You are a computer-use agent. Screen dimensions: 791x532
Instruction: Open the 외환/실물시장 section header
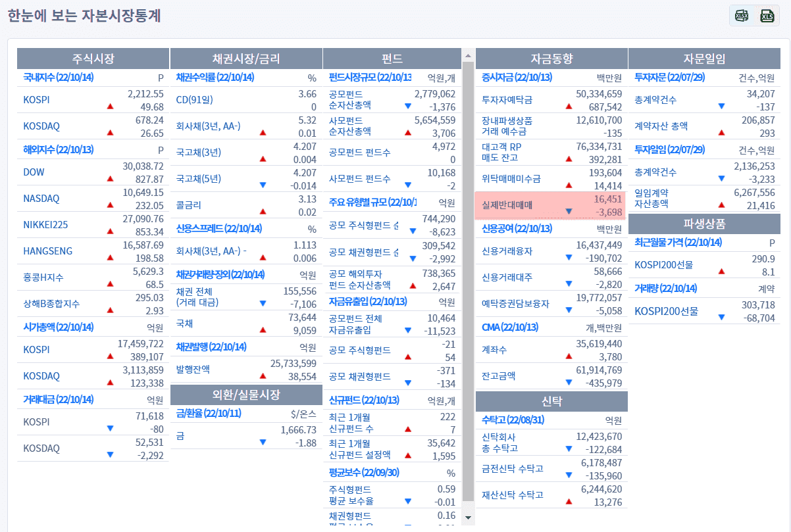246,395
